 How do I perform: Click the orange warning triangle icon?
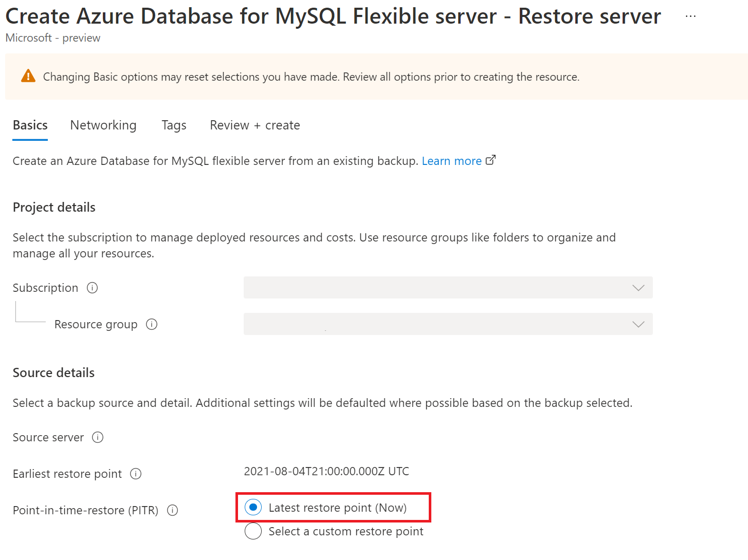tap(28, 76)
